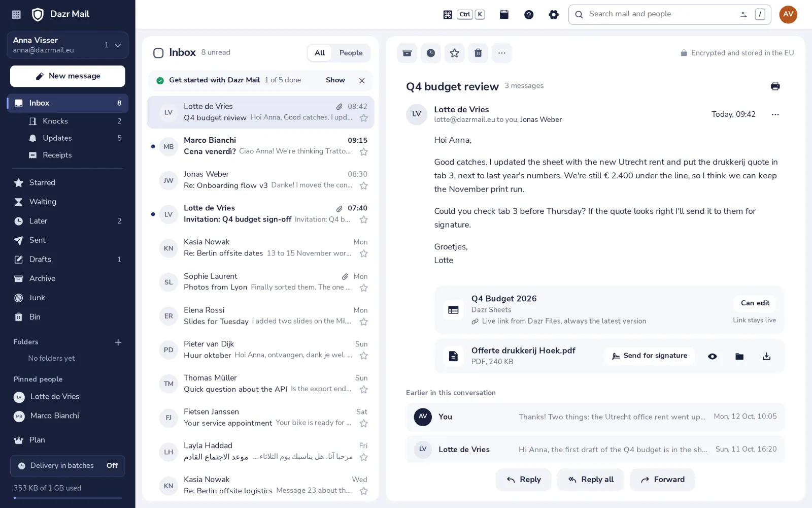
Task: Dismiss the Get started with Dazr Mail banner
Action: point(362,80)
